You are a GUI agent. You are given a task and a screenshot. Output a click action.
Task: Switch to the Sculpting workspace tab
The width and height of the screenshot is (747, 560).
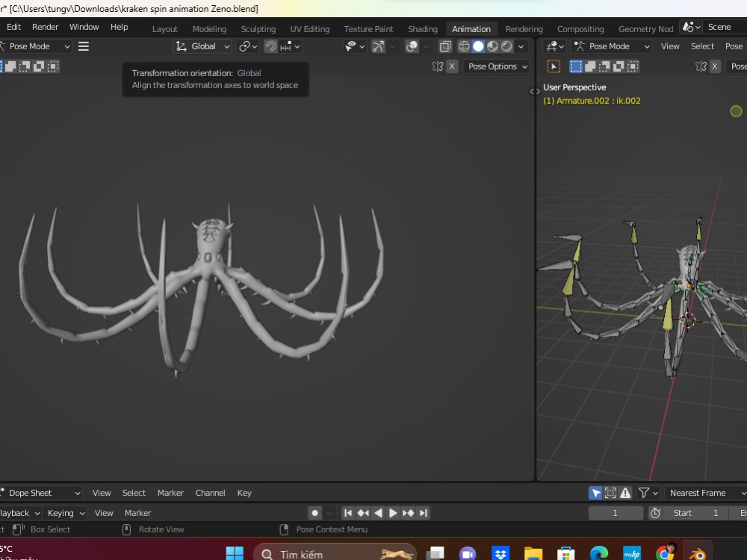[258, 29]
